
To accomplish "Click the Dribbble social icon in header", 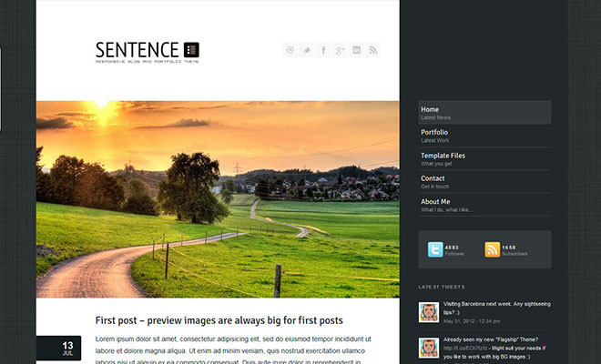I will [x=290, y=50].
